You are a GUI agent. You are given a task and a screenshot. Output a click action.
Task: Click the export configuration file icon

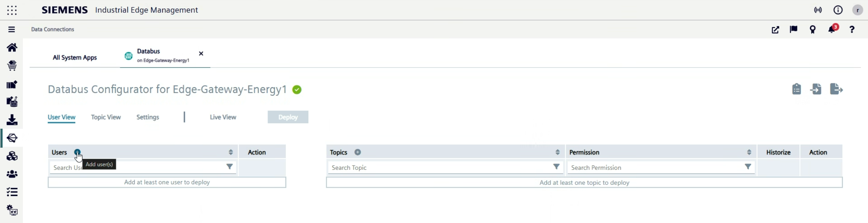(x=836, y=89)
